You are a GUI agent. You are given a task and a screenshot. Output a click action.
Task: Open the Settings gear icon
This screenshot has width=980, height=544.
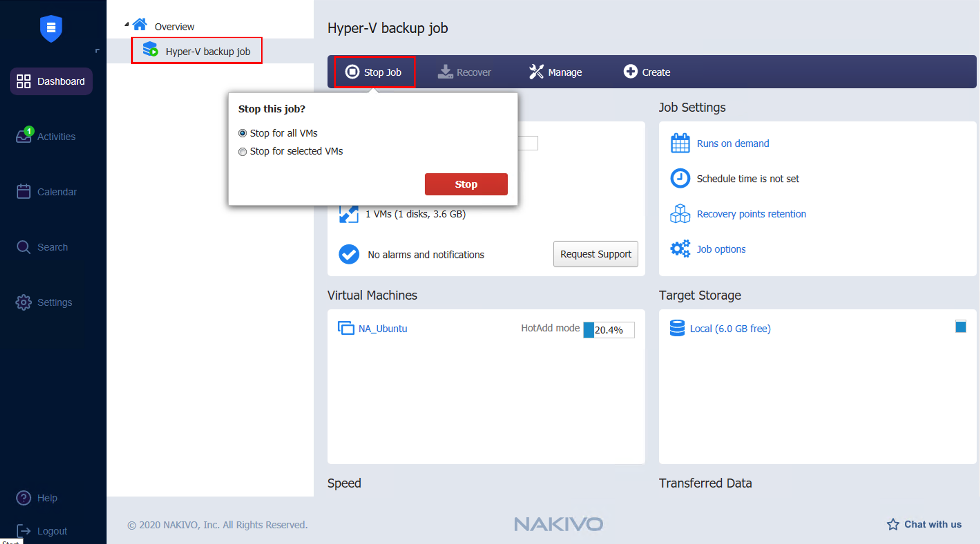click(x=23, y=302)
